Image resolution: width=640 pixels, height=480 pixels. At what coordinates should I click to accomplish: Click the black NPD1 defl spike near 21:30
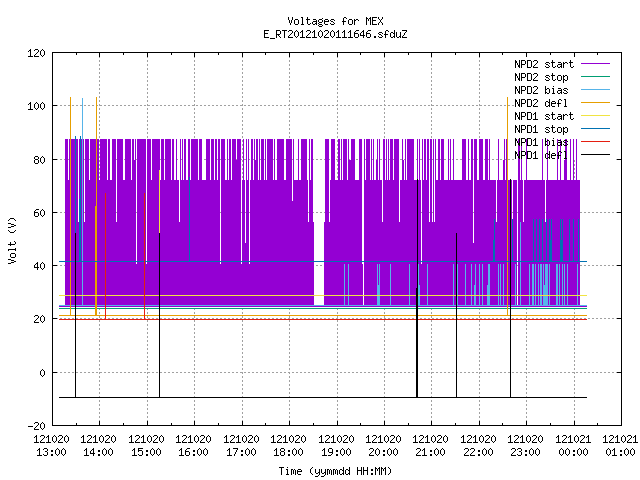tap(456, 315)
